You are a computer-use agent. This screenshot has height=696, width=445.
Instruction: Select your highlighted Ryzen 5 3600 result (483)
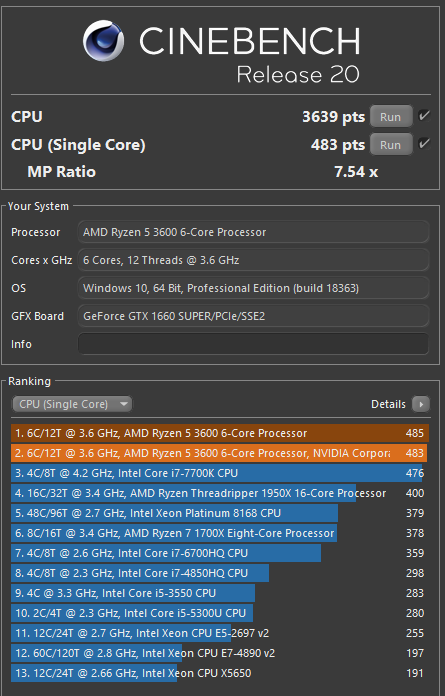click(x=220, y=453)
